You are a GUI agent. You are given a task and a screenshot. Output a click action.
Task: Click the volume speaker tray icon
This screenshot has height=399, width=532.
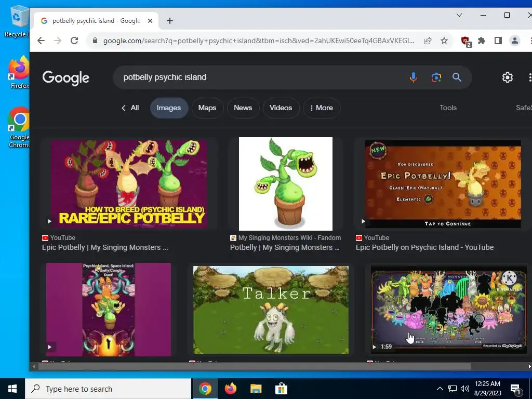[x=465, y=389]
